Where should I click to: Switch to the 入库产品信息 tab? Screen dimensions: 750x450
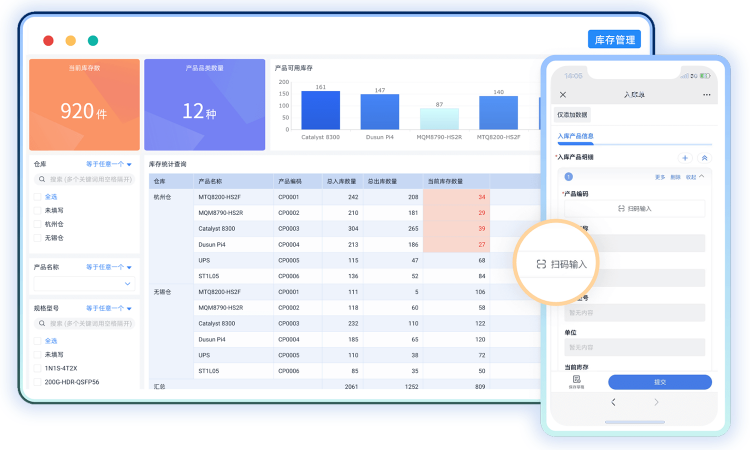point(575,136)
